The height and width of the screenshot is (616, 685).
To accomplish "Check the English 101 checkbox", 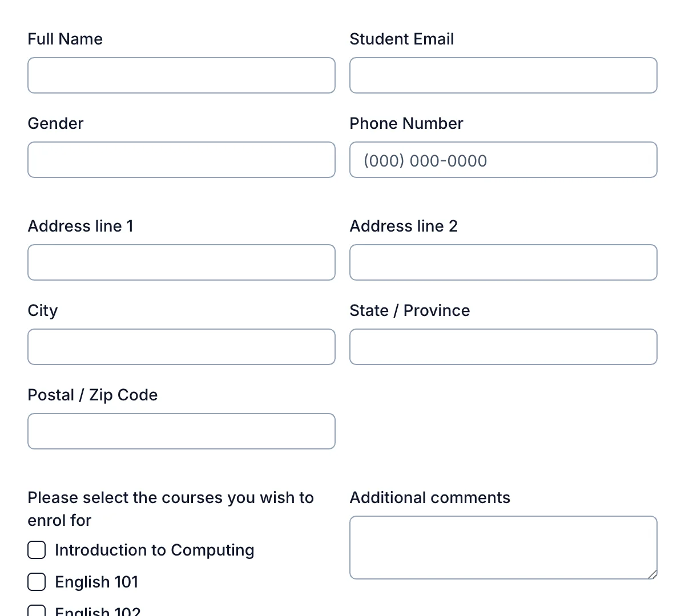I will [x=36, y=581].
